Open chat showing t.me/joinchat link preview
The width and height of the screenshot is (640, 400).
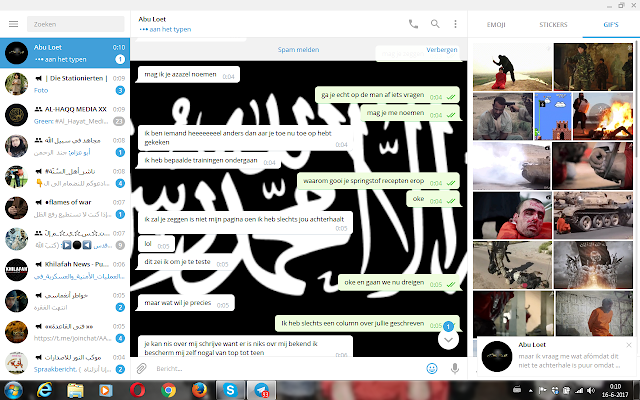click(x=65, y=332)
